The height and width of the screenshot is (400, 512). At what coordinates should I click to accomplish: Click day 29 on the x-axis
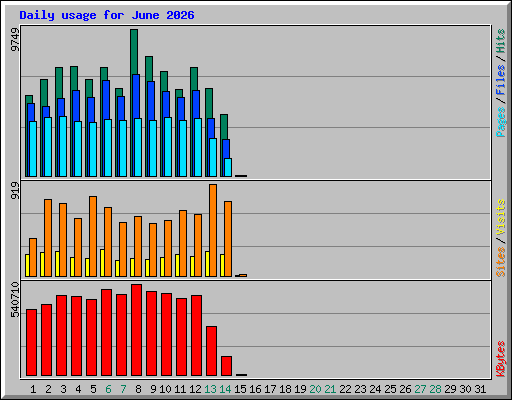pyautogui.click(x=450, y=389)
